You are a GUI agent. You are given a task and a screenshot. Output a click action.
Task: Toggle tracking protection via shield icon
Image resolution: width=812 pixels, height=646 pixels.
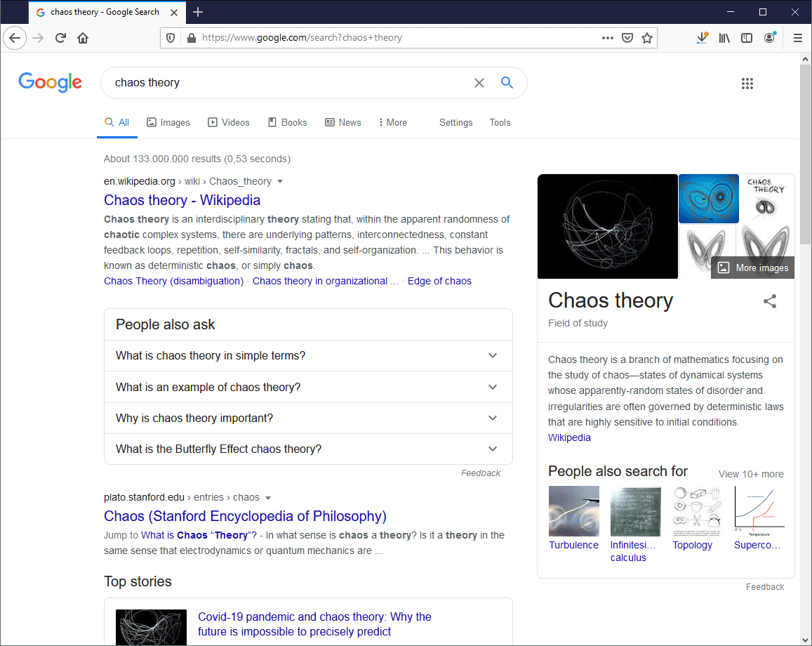(x=171, y=38)
